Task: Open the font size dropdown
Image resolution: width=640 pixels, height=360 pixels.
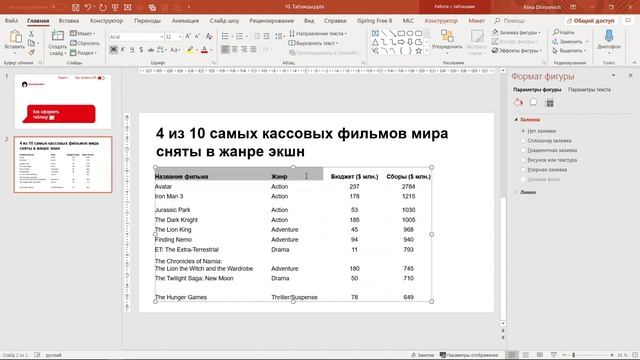Action: tap(180, 37)
